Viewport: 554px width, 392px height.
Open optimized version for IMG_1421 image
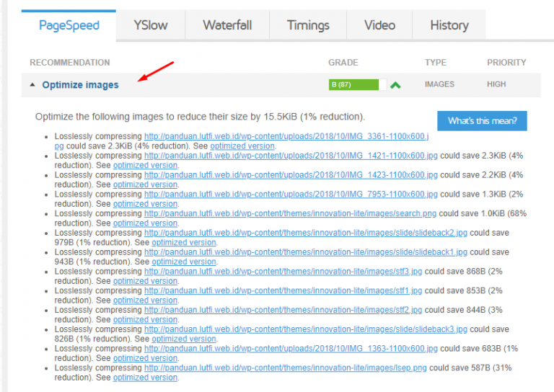pyautogui.click(x=145, y=165)
